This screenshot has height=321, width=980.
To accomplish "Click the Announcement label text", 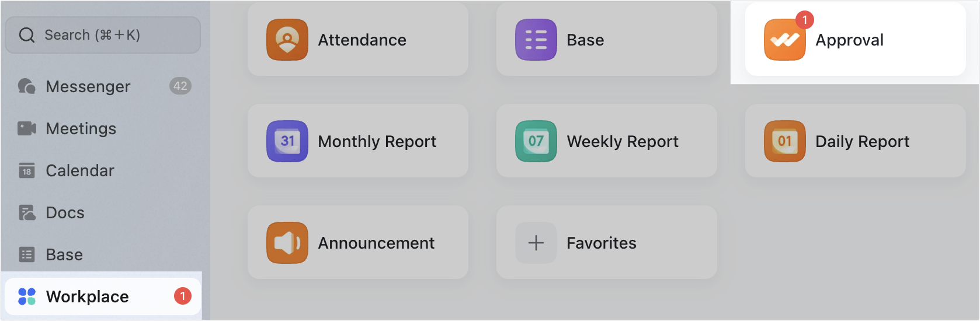I will [376, 243].
